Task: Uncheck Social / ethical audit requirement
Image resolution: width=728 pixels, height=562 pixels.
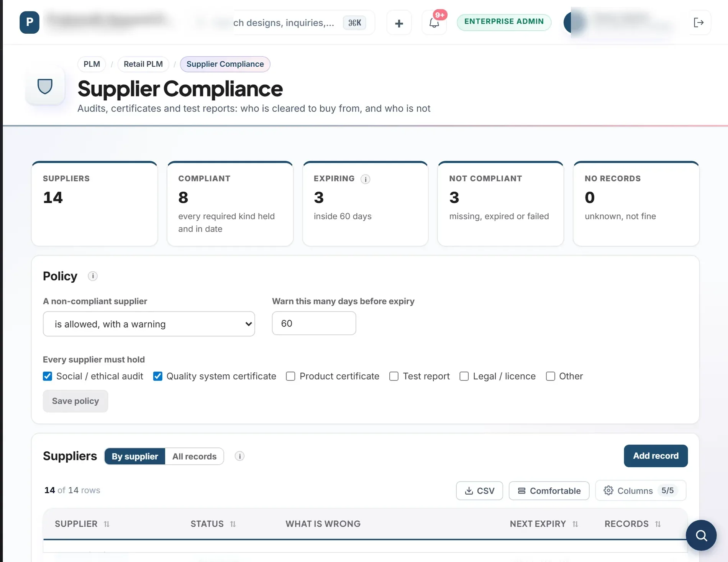Action: [x=48, y=376]
